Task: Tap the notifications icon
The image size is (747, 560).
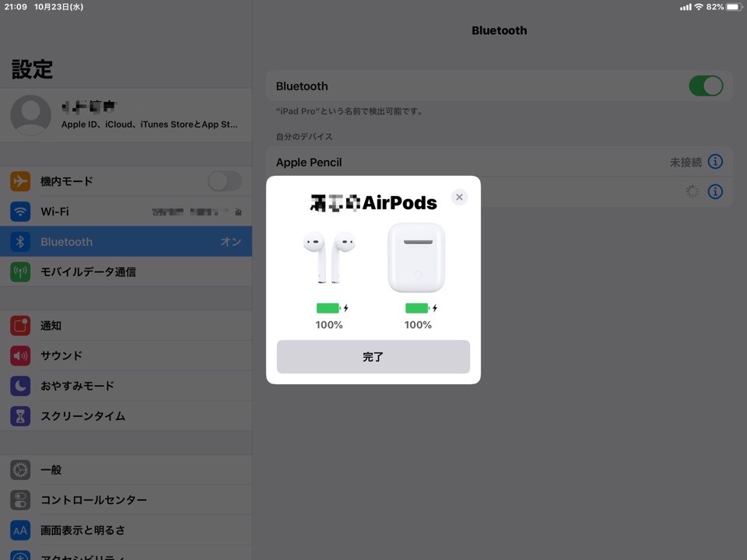Action: 20,326
